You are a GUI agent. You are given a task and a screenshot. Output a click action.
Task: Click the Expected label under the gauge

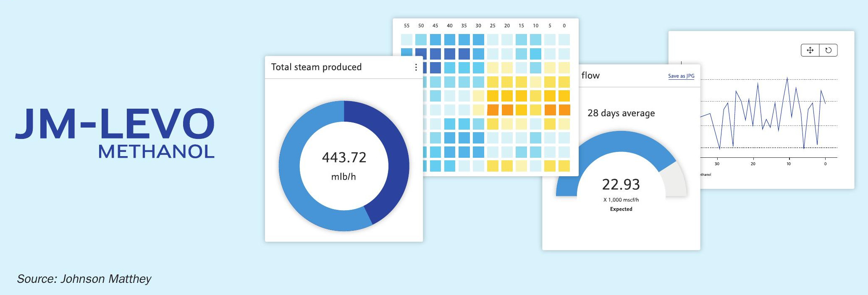621,209
